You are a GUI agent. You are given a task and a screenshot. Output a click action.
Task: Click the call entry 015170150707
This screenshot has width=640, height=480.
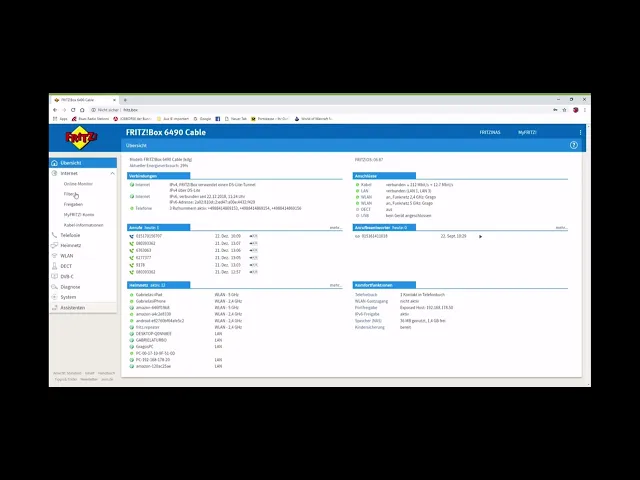point(149,236)
